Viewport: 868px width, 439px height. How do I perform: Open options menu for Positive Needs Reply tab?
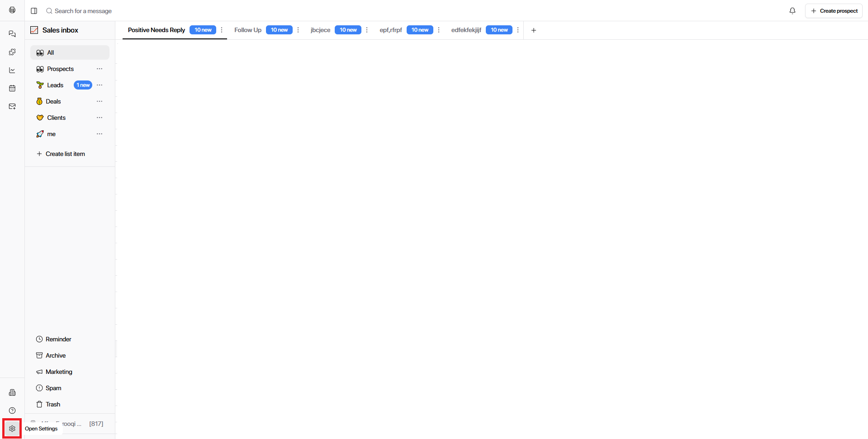point(222,30)
